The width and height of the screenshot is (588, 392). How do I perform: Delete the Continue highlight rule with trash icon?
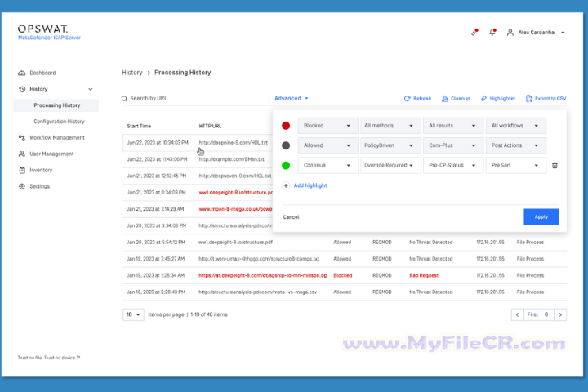[x=555, y=165]
